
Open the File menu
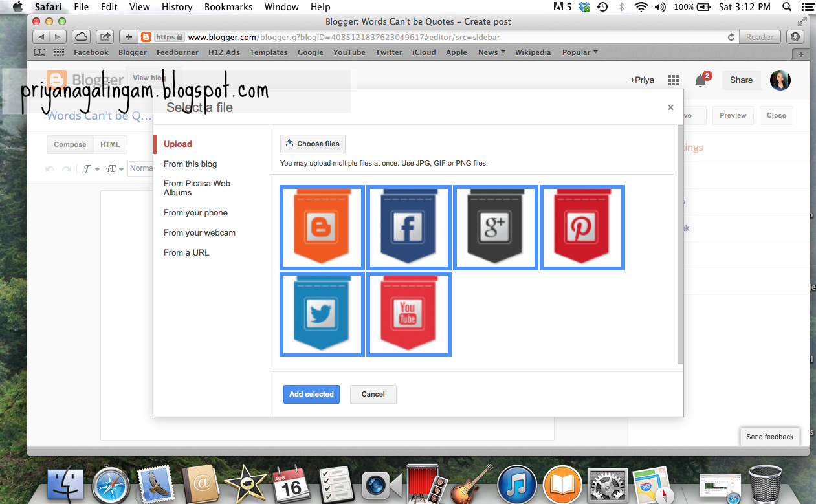pos(82,6)
